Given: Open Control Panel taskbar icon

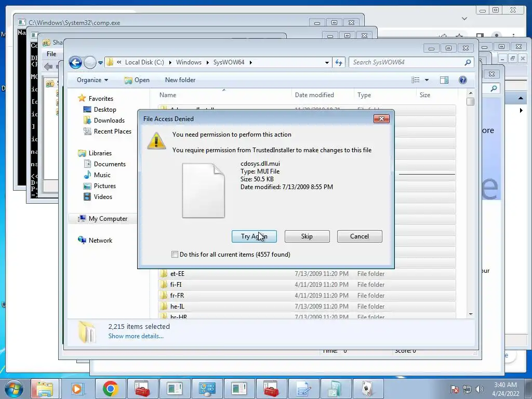Looking at the screenshot, I should (x=207, y=389).
